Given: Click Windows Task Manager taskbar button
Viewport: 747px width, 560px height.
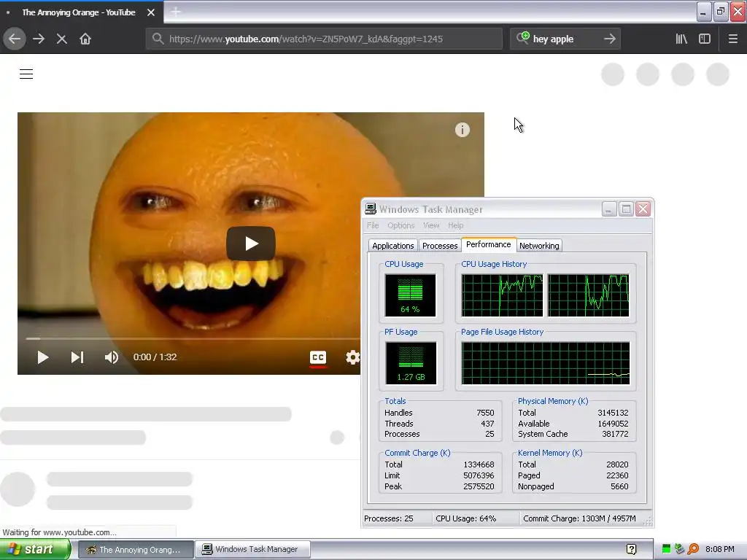Looking at the screenshot, I should [253, 550].
